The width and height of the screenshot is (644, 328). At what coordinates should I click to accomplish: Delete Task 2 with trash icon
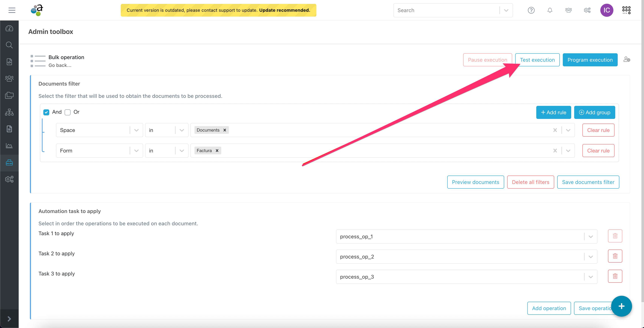click(x=615, y=256)
